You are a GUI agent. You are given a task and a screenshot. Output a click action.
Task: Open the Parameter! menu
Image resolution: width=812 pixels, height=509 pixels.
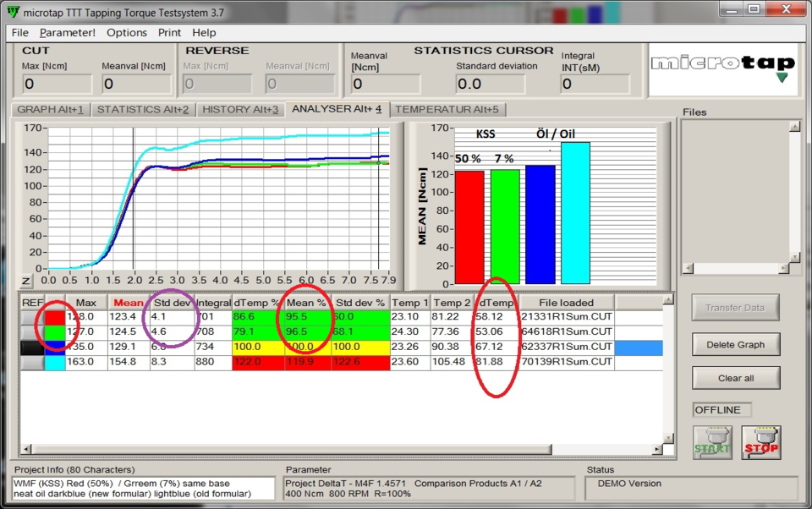pyautogui.click(x=68, y=33)
